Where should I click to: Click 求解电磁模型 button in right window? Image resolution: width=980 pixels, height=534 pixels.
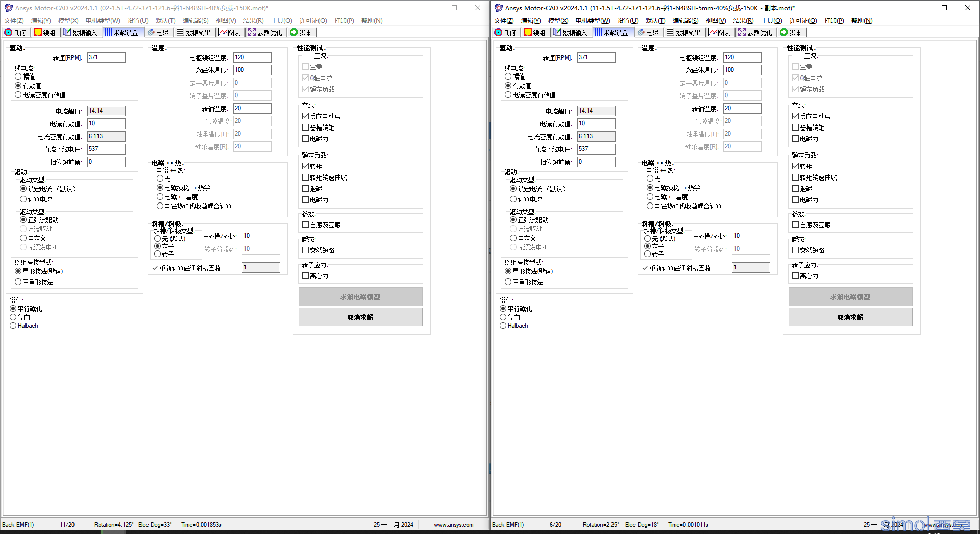tap(850, 297)
